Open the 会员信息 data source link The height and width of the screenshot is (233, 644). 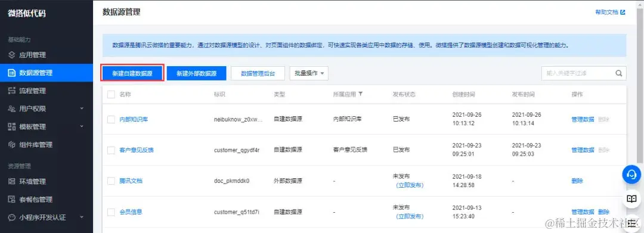point(131,212)
